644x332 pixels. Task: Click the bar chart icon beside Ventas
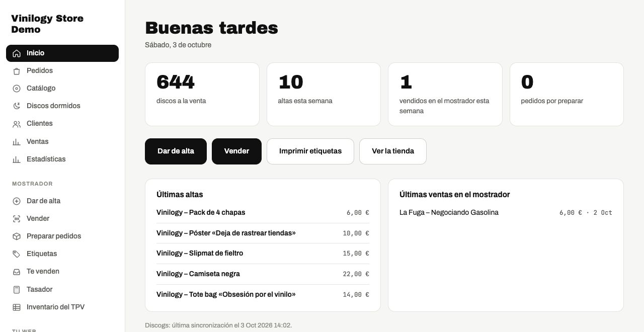coord(17,142)
